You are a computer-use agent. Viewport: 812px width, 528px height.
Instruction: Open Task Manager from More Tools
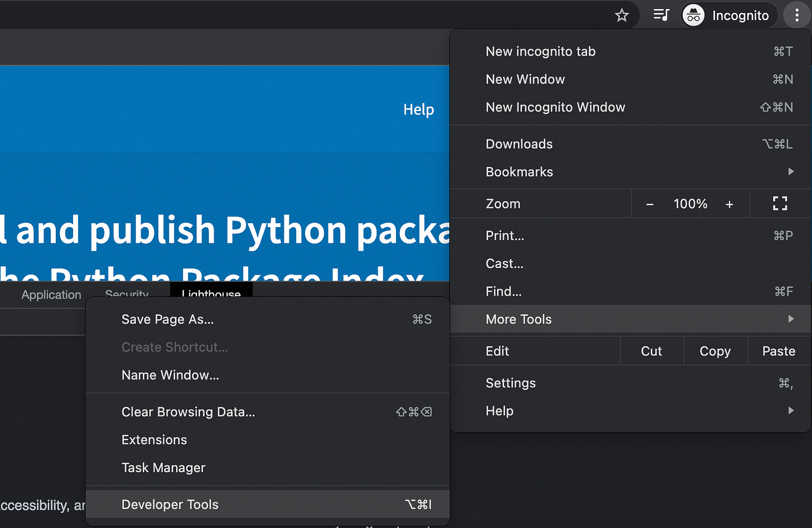tap(268, 468)
